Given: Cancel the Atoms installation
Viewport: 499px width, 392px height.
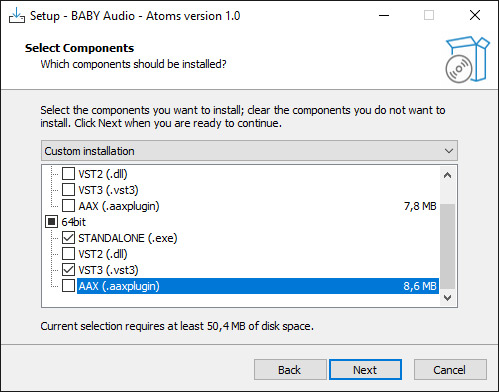Looking at the screenshot, I should coord(450,370).
